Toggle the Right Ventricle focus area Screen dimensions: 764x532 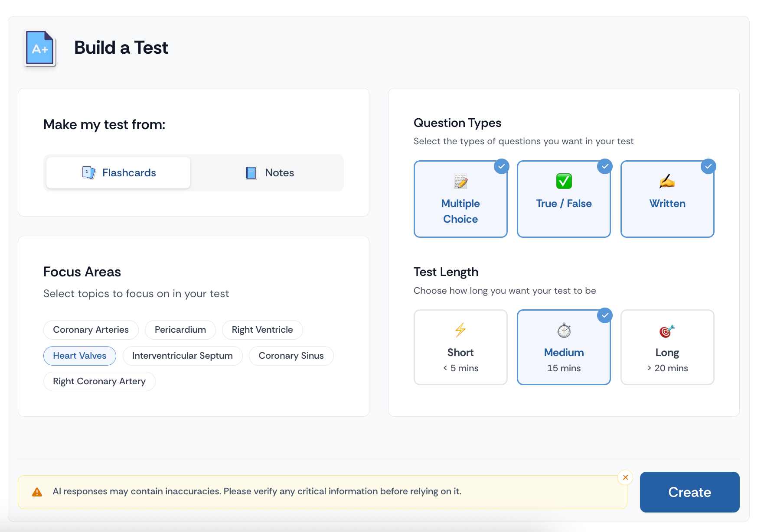pyautogui.click(x=262, y=330)
